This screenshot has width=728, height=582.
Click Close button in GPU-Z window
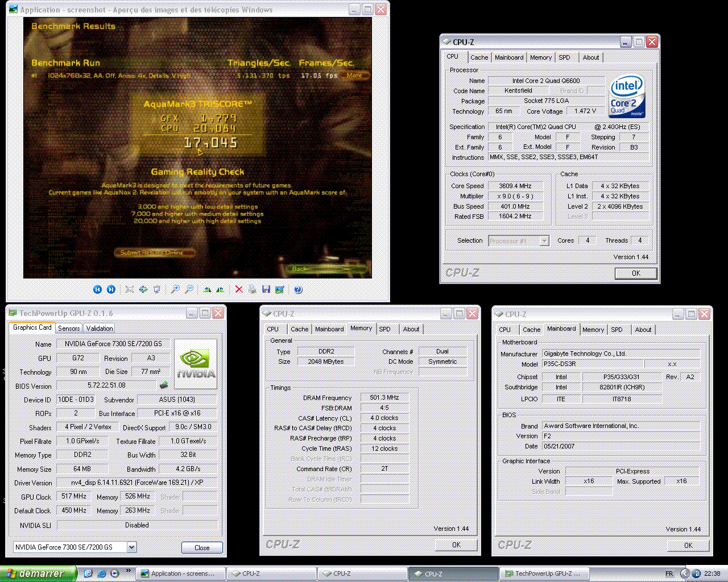pos(202,547)
